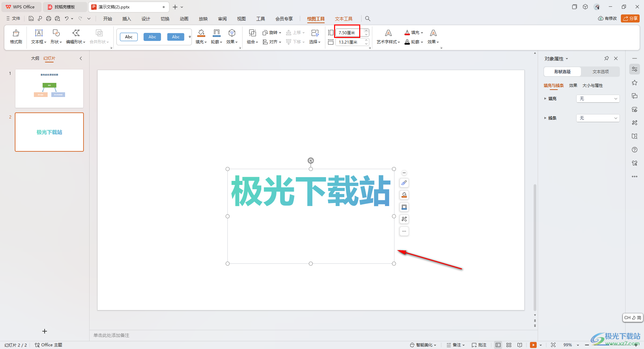Click the star icon in right sidebar
The width and height of the screenshot is (644, 349).
(635, 83)
